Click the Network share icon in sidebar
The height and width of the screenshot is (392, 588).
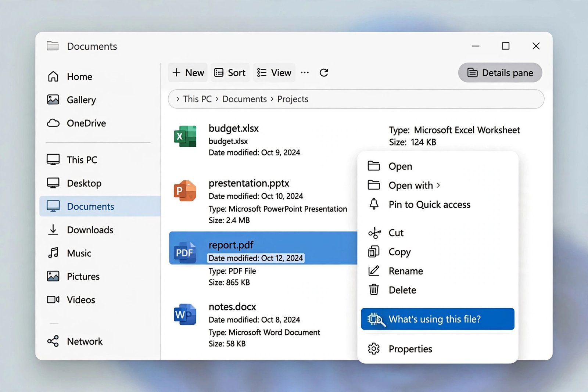(x=53, y=341)
